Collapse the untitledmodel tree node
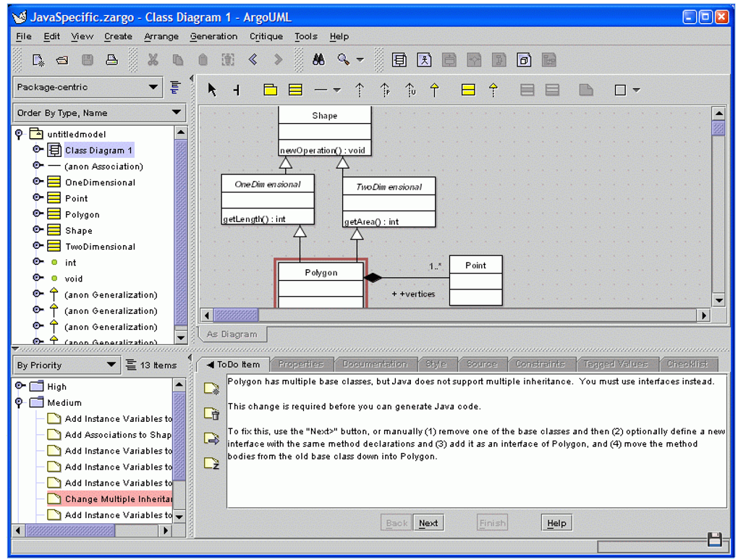The image size is (738, 560). coord(20,134)
